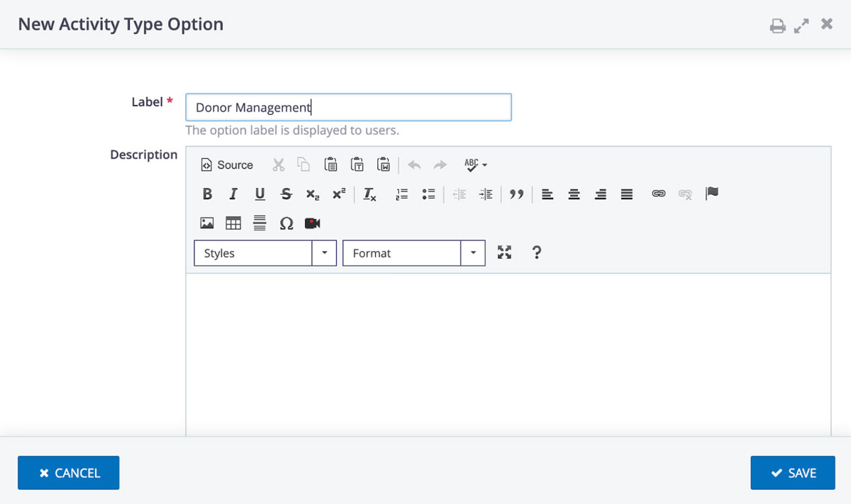Cancel the New Activity Type Option dialog
The height and width of the screenshot is (504, 851).
[68, 472]
